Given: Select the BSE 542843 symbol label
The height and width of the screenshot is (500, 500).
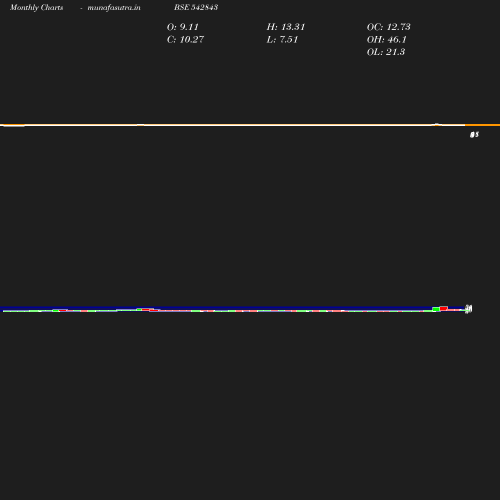Looking at the screenshot, I should point(196,7).
